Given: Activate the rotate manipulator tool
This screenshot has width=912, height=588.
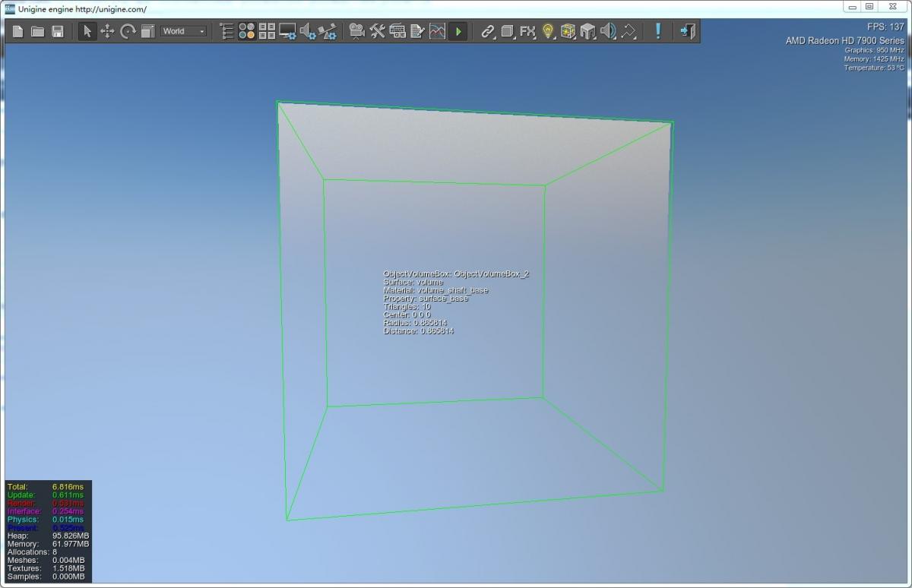Looking at the screenshot, I should coord(128,31).
